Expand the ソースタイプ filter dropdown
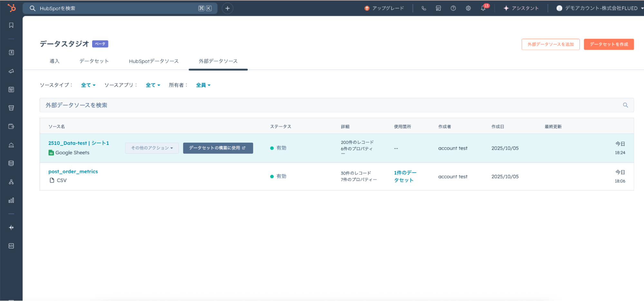The height and width of the screenshot is (301, 644). (x=88, y=85)
